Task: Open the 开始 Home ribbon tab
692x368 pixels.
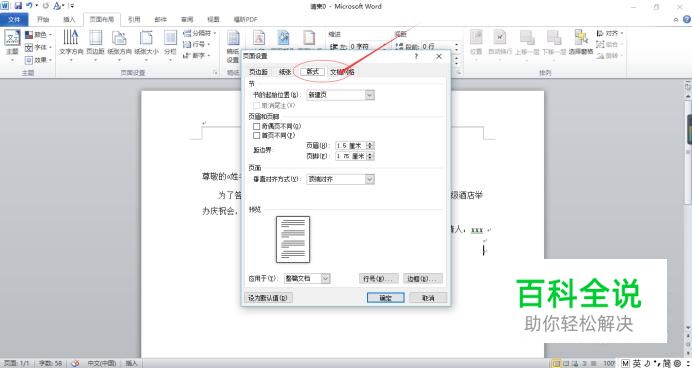Action: [43, 19]
